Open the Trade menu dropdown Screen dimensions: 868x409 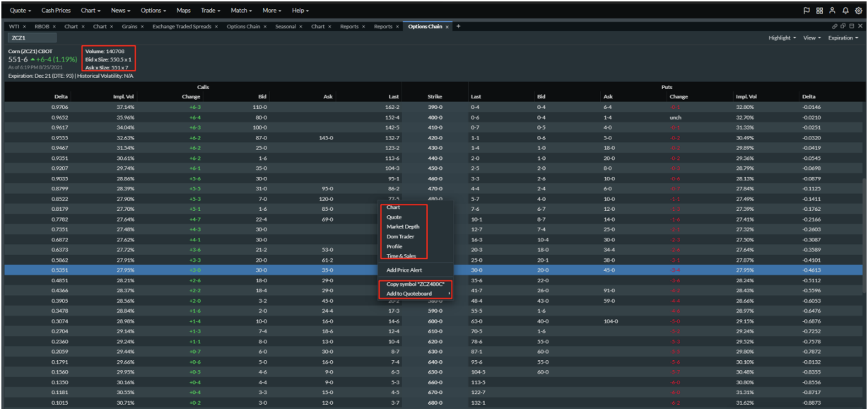tap(211, 11)
